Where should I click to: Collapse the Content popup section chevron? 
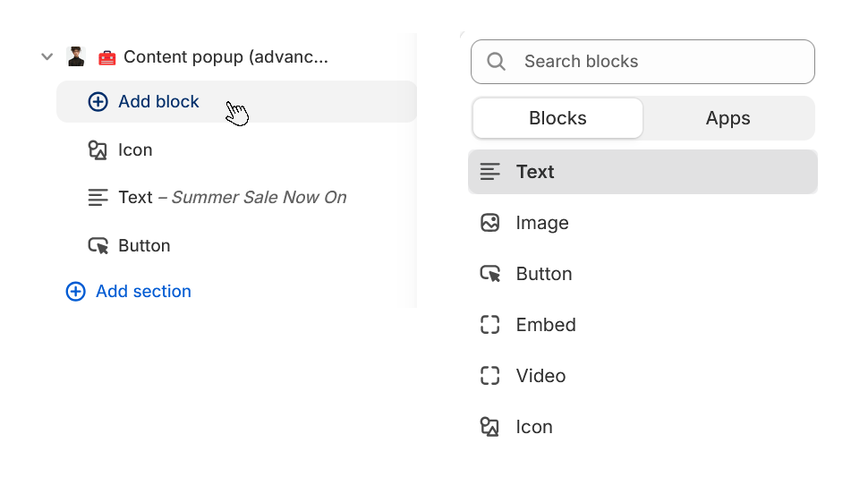[47, 56]
